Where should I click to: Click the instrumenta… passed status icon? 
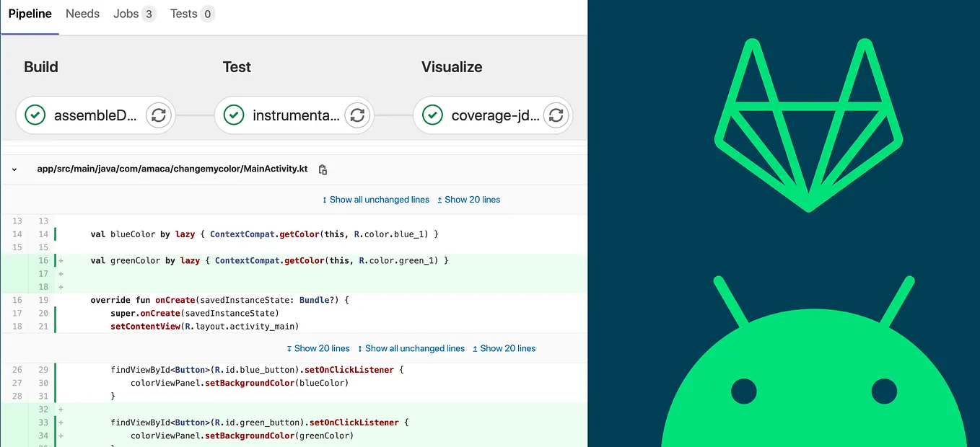click(x=233, y=115)
